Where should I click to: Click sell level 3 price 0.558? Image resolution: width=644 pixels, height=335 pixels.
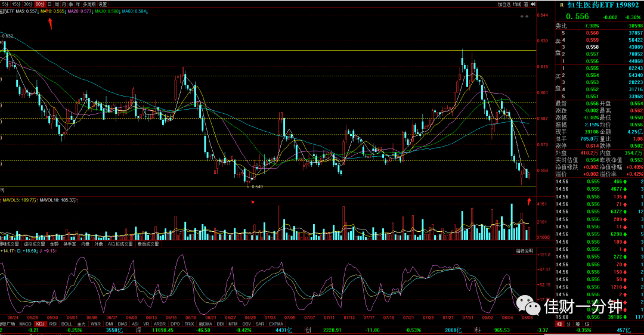point(592,47)
